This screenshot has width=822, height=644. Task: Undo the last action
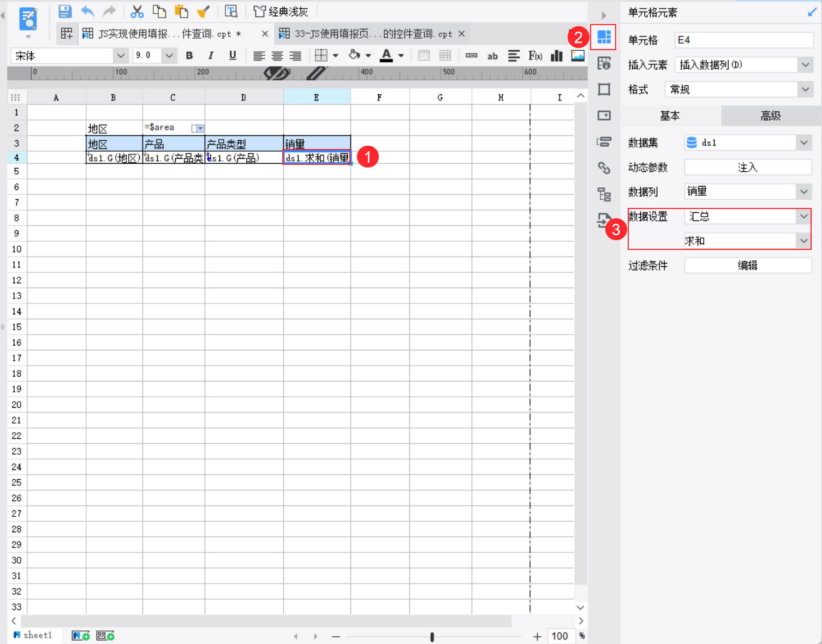click(x=87, y=11)
